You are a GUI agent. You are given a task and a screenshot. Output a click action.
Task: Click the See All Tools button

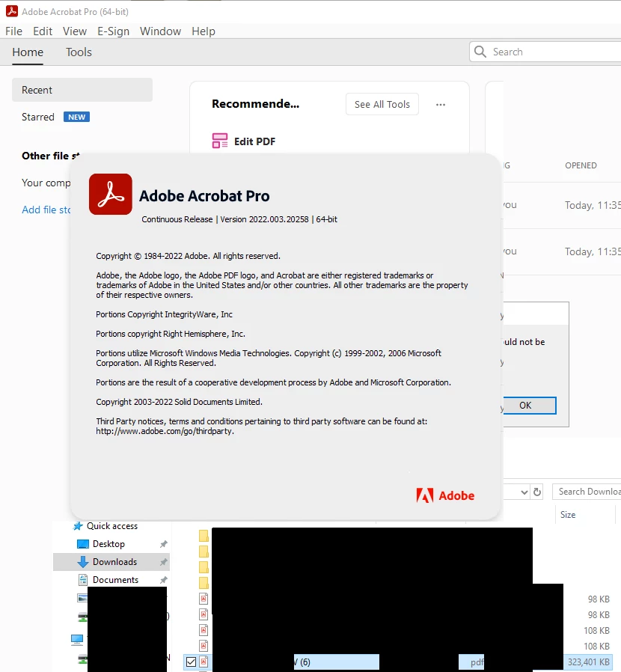pyautogui.click(x=382, y=104)
